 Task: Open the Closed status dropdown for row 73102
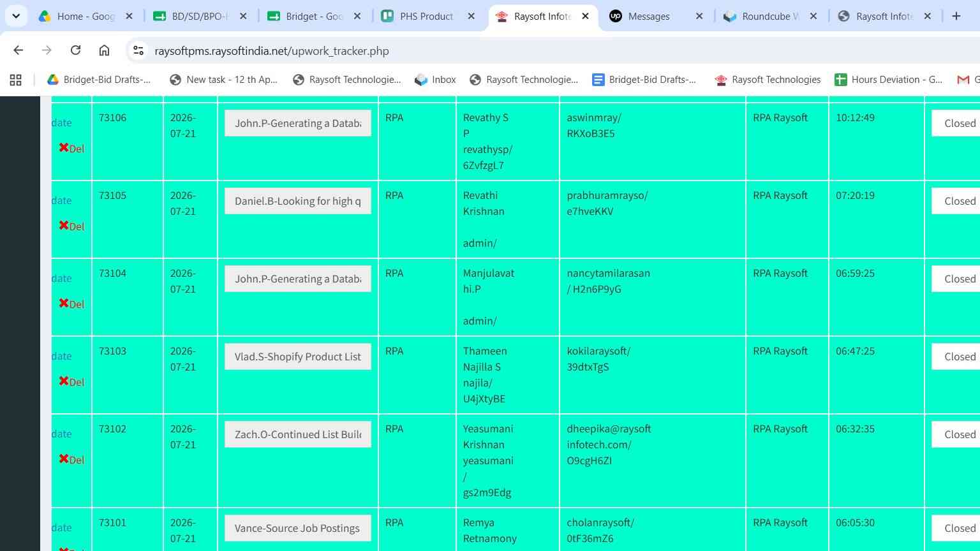pyautogui.click(x=956, y=434)
